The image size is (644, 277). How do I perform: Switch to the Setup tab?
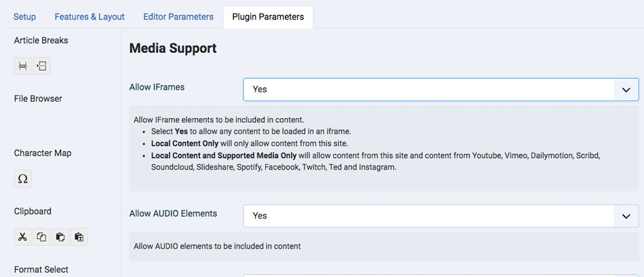25,16
